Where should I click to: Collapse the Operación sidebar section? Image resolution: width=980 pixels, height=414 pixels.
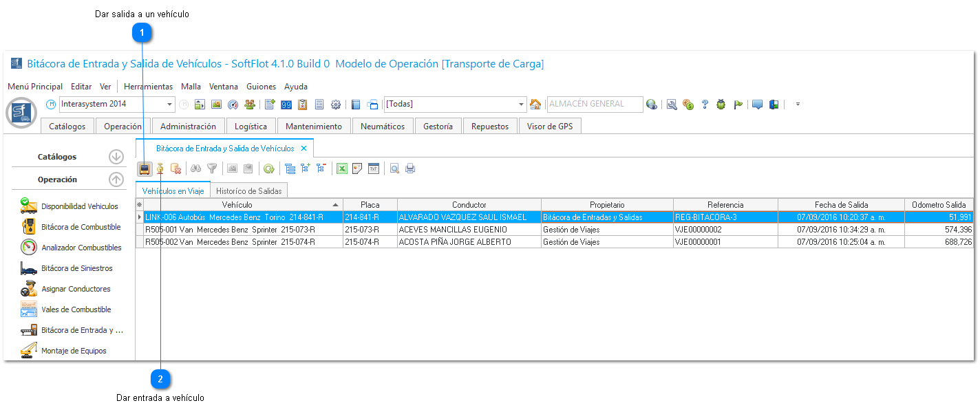click(116, 179)
